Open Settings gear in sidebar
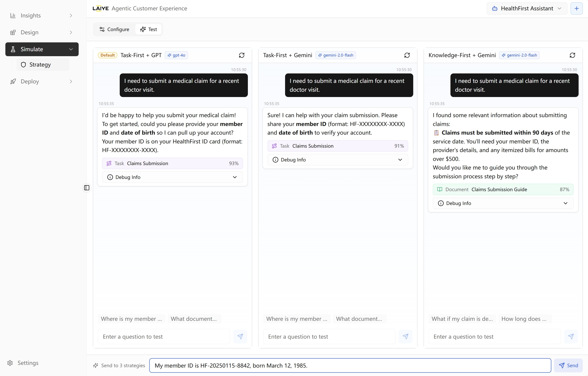This screenshot has width=588, height=376. pyautogui.click(x=10, y=363)
